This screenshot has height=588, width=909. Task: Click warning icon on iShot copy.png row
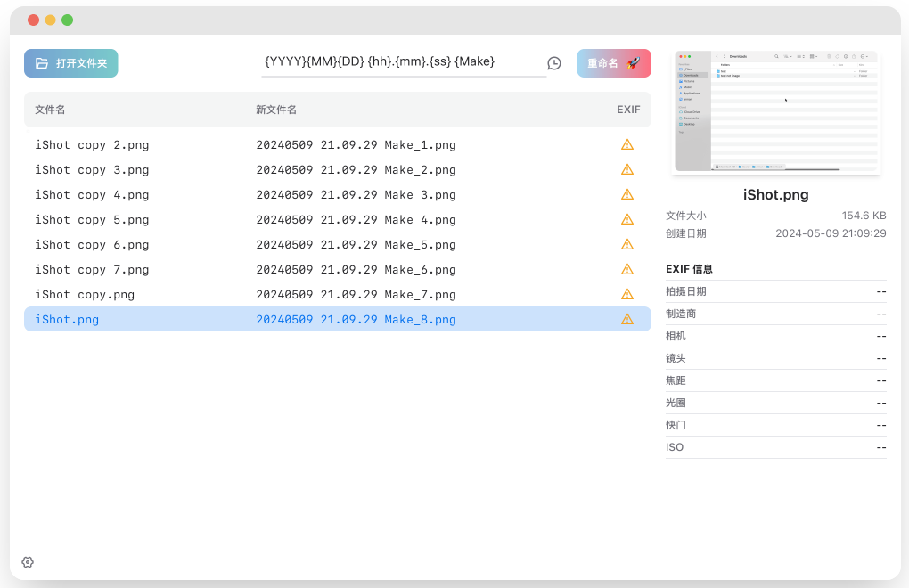coord(627,294)
